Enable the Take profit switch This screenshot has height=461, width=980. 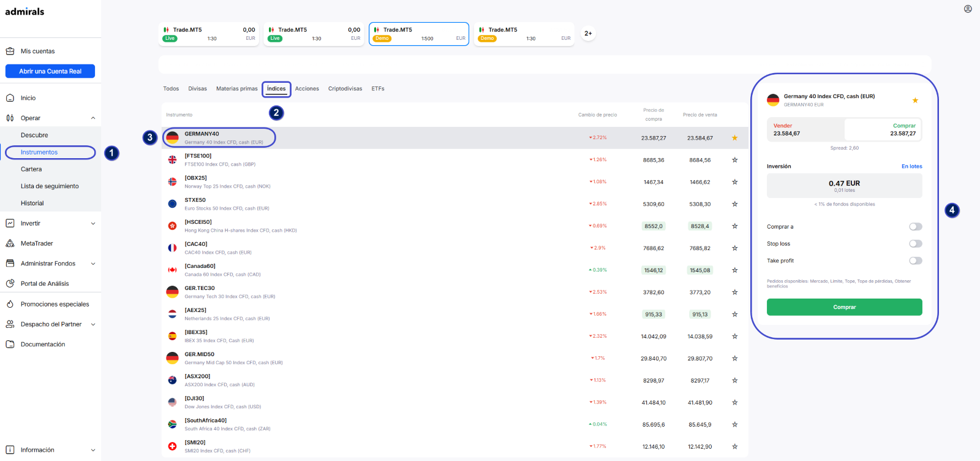click(916, 261)
